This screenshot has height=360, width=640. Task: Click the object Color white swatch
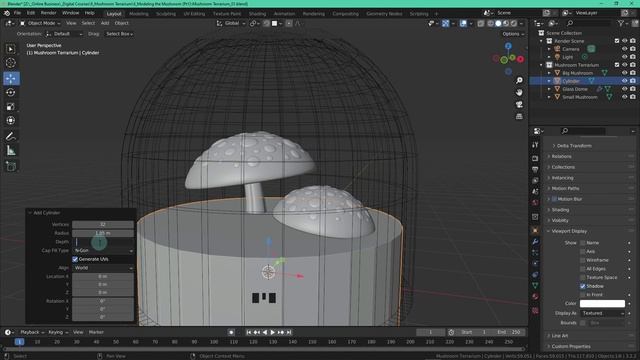(x=602, y=304)
